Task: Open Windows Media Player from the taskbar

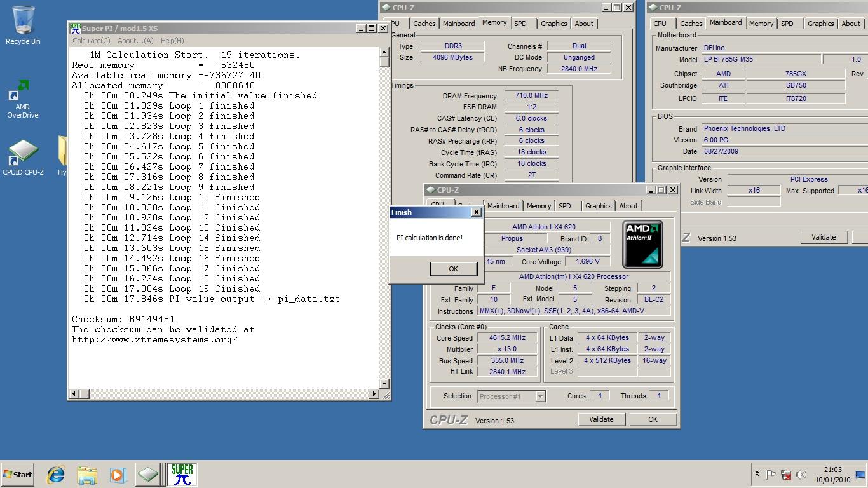Action: pyautogui.click(x=118, y=475)
